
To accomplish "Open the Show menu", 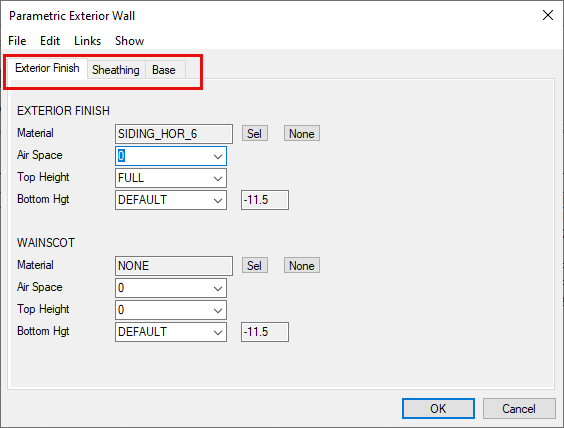I will click(x=129, y=41).
